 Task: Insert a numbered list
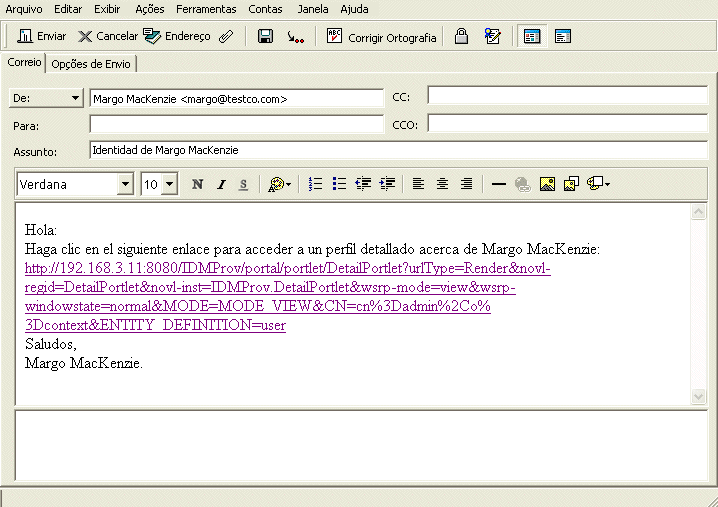click(x=315, y=184)
